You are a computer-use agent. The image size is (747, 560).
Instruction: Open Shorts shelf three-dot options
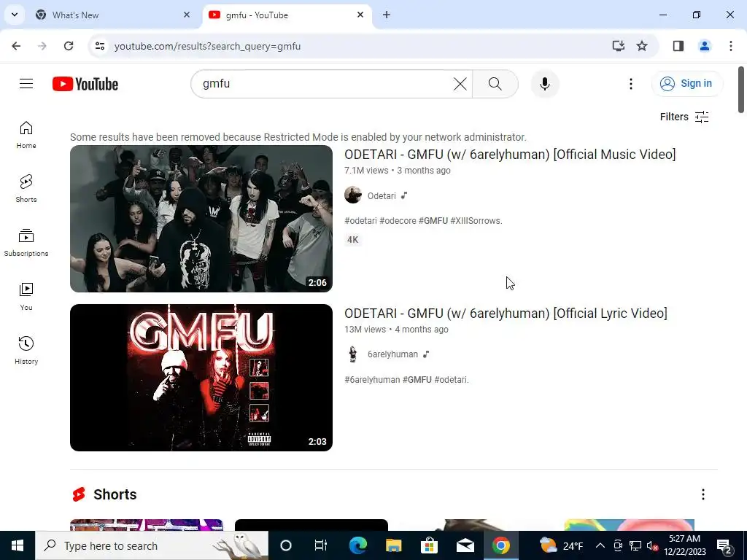703,494
